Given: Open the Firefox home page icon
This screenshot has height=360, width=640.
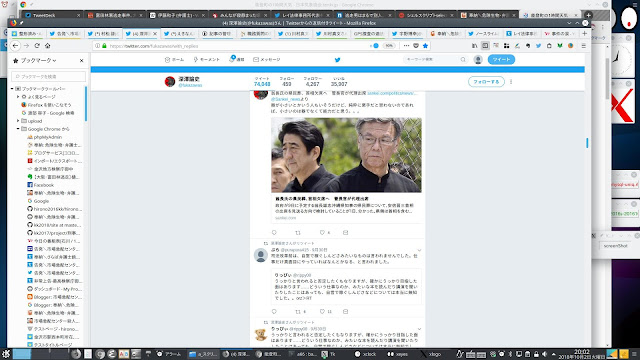Looking at the screenshot, I should pos(48,46).
